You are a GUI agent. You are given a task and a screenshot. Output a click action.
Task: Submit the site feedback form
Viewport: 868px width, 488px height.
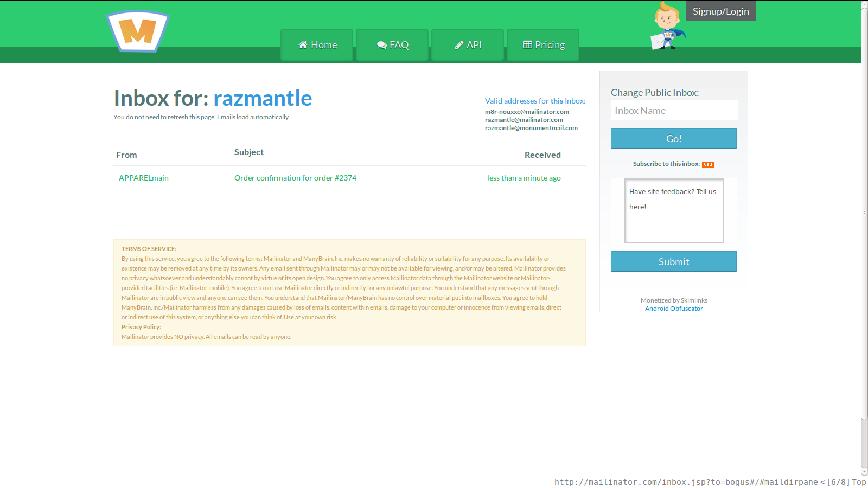tap(674, 261)
